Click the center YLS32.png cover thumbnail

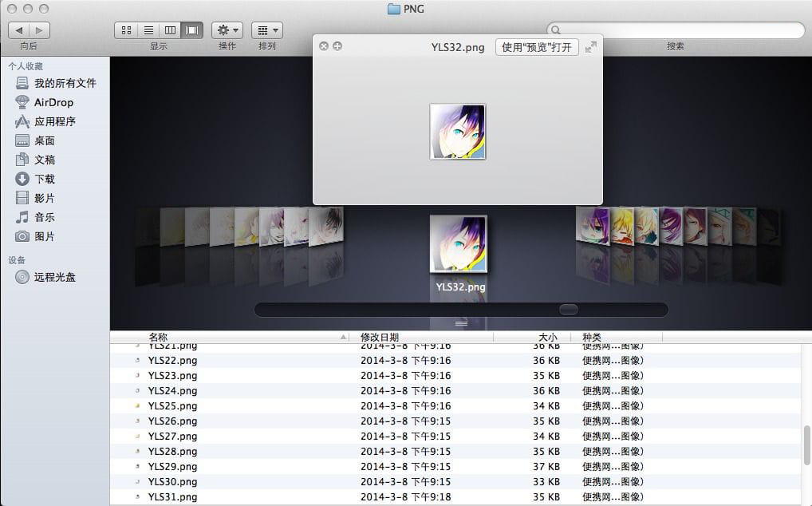459,244
